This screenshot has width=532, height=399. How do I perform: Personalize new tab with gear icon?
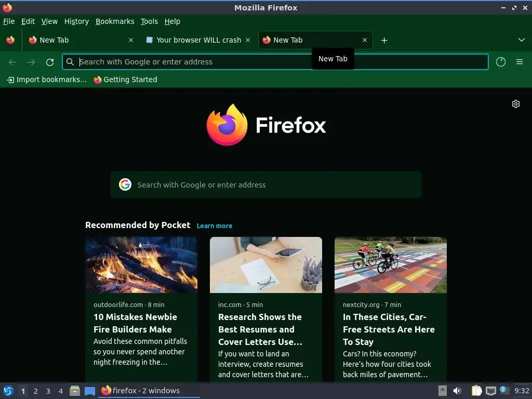click(516, 104)
